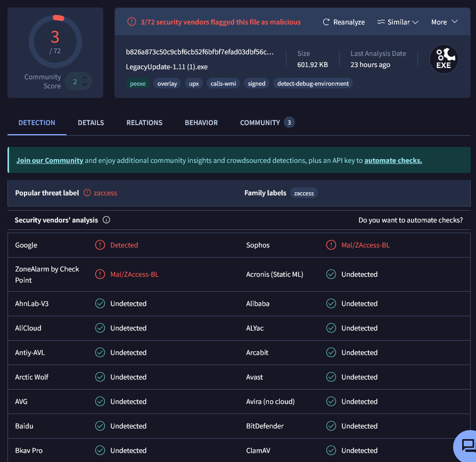Open the Similar dropdown menu
This screenshot has width=476, height=462.
click(398, 22)
